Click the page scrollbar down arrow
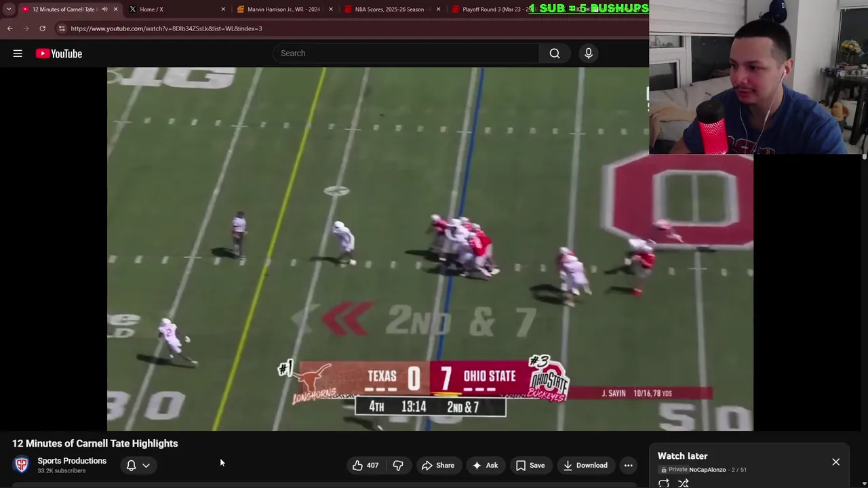Image resolution: width=868 pixels, height=488 pixels. [x=865, y=483]
